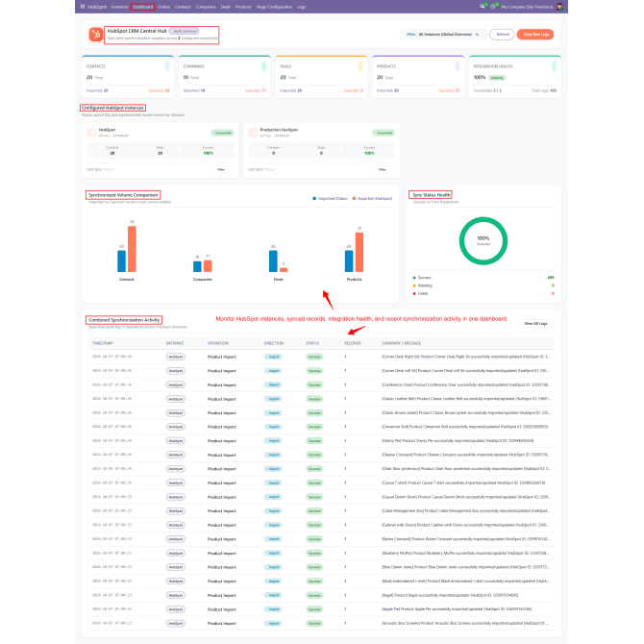
Task: Click the Acoustic Bloc Screens log message
Action: tap(466, 624)
